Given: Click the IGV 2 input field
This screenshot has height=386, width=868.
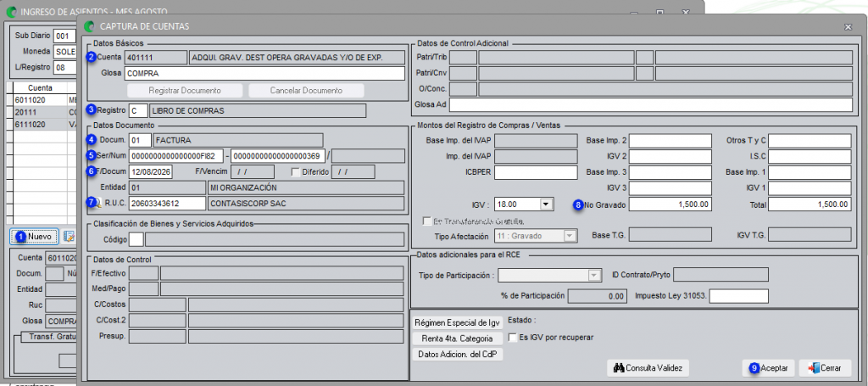Looking at the screenshot, I should [x=670, y=157].
